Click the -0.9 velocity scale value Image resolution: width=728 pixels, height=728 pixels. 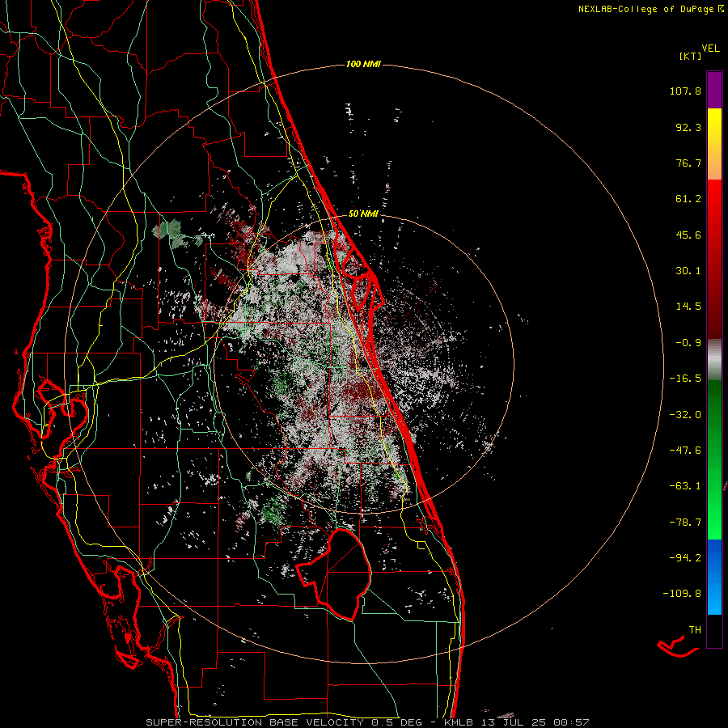tap(688, 343)
